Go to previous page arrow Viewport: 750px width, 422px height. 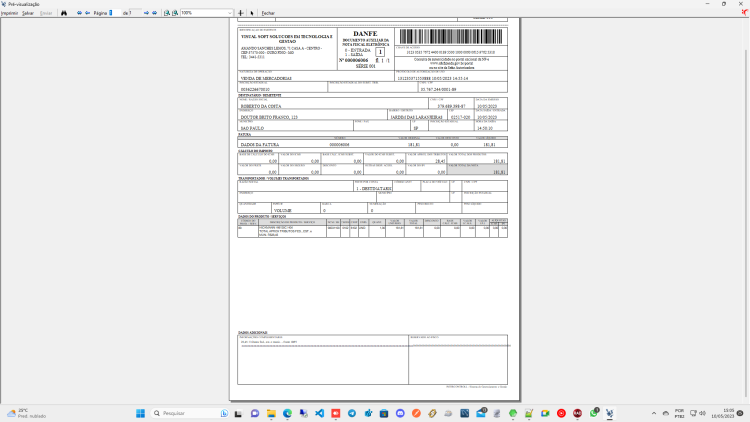[88, 13]
